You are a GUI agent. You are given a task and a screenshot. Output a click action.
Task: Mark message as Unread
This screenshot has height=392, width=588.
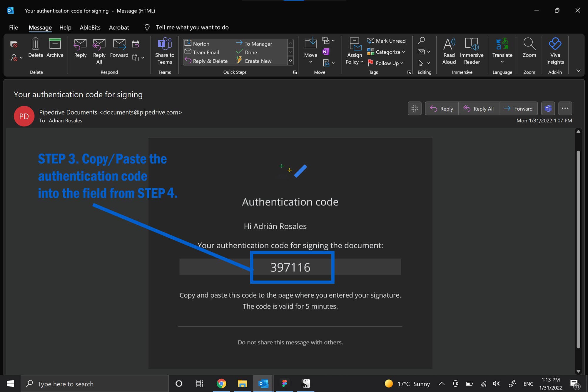click(x=386, y=41)
